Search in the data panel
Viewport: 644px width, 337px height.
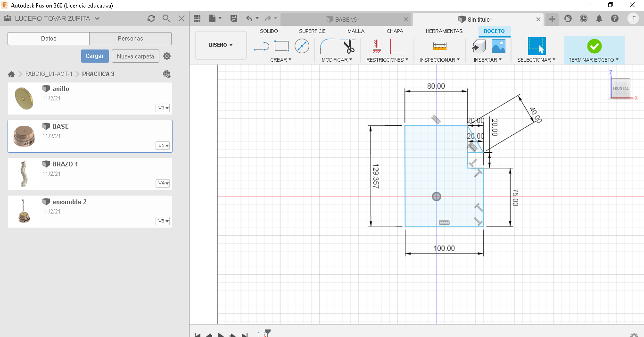(166, 18)
